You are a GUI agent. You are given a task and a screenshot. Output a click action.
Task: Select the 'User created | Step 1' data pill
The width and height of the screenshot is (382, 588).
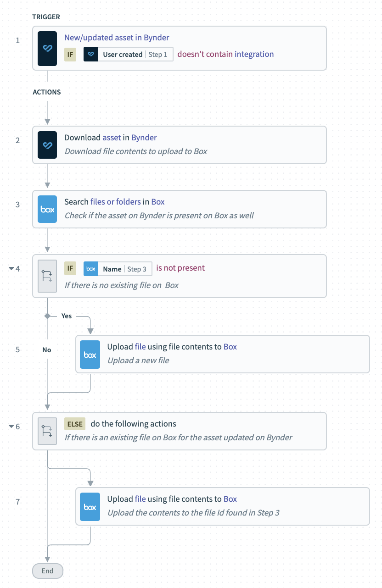click(x=128, y=54)
